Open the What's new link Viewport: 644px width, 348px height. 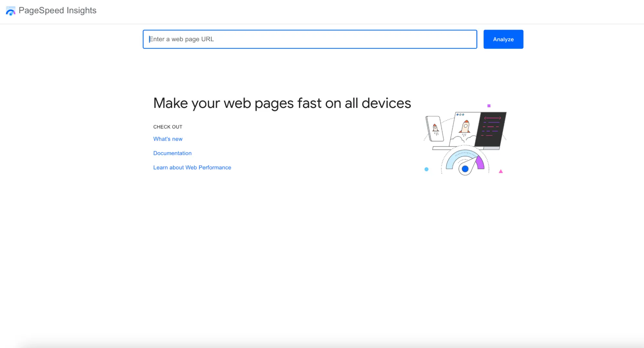[168, 139]
